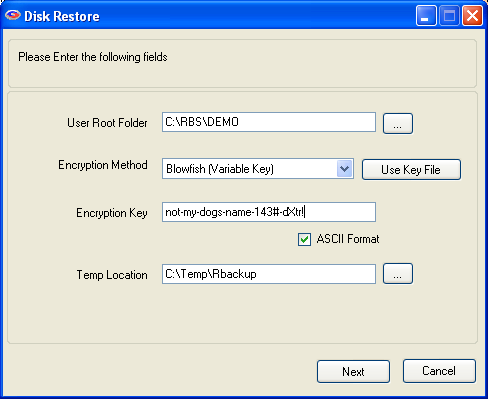This screenshot has width=488, height=399.
Task: Click the Temp Location path field
Action: coord(269,274)
